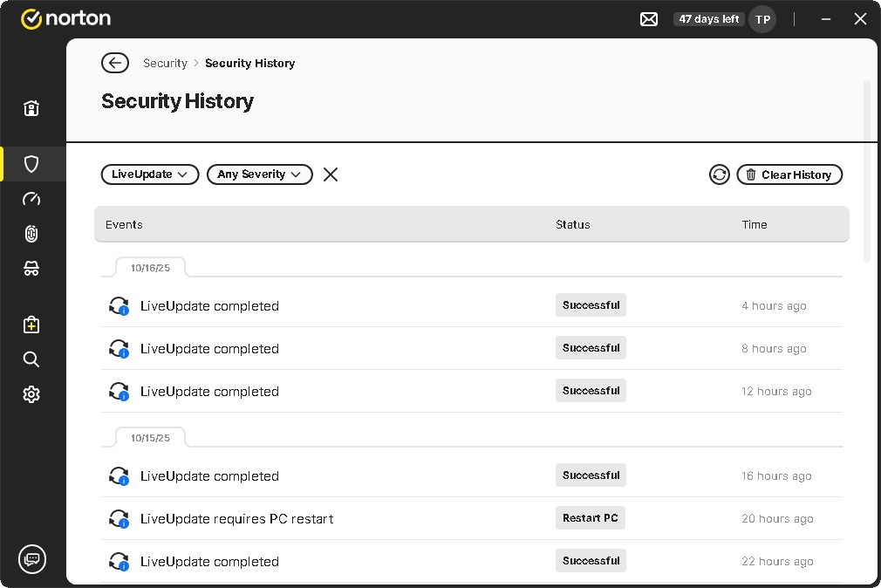Go back using the arrow button

(x=115, y=63)
